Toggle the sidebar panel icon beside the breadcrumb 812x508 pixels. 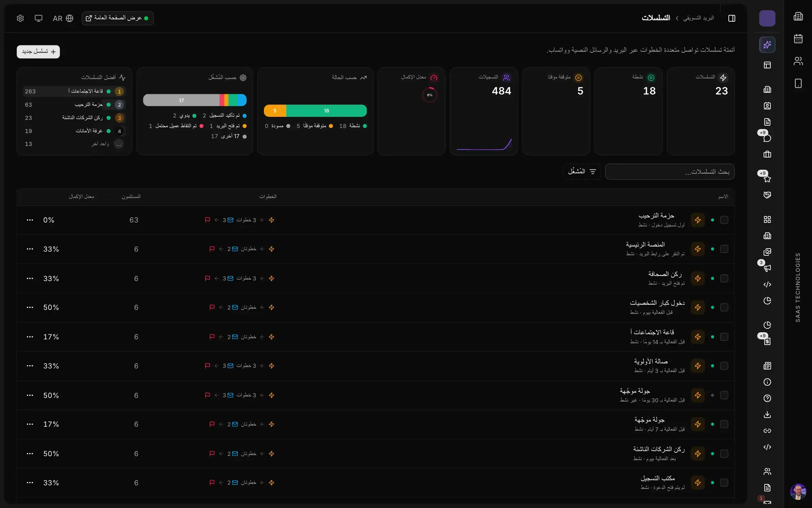(x=731, y=18)
